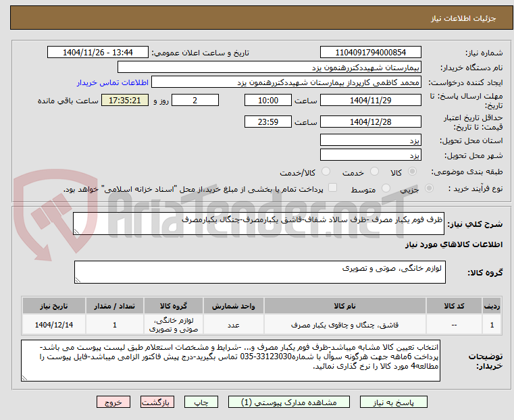The height and width of the screenshot is (420, 514).
Task: Click resize handle of شرح کلی نیاز textarea
Action: [76, 232]
